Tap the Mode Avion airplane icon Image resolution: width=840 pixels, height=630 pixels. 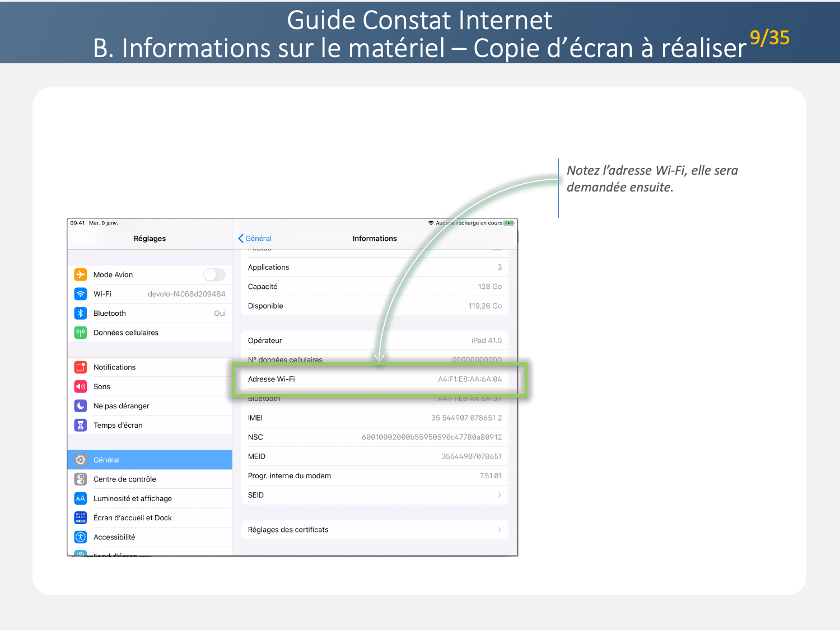81,274
